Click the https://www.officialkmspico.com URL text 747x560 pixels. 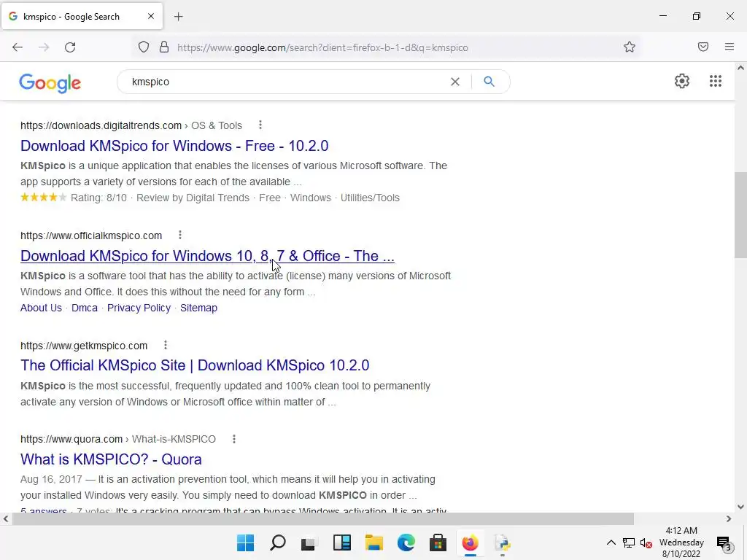tap(91, 236)
